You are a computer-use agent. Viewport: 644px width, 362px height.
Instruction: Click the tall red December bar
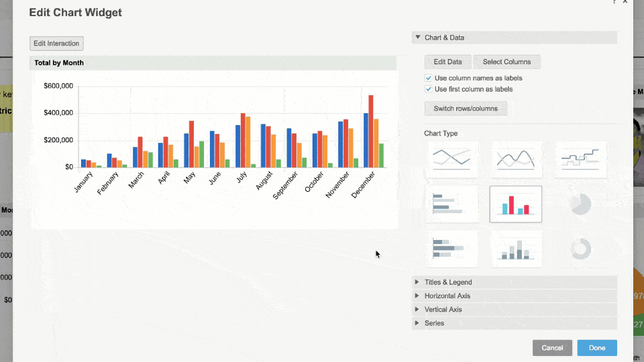click(371, 131)
